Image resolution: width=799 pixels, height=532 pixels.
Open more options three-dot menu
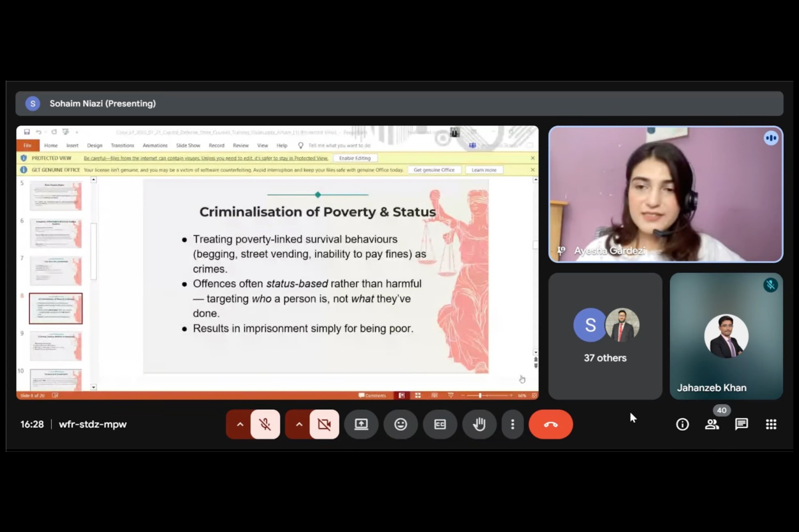(x=512, y=424)
